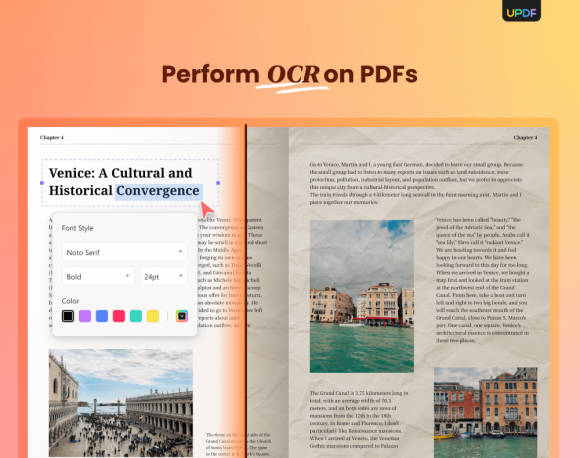Click the 'Chapter 4' header on right page
The height and width of the screenshot is (458, 580).
pyautogui.click(x=525, y=138)
